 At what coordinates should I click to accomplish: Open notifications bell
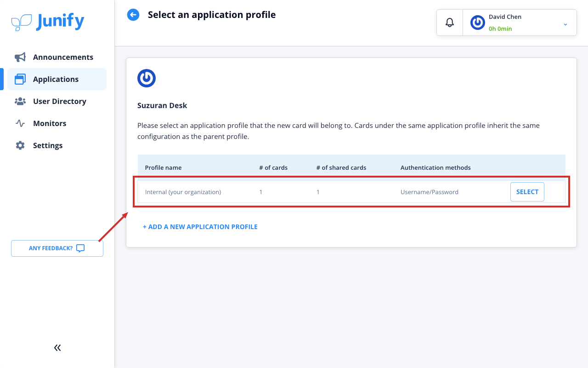click(x=450, y=22)
